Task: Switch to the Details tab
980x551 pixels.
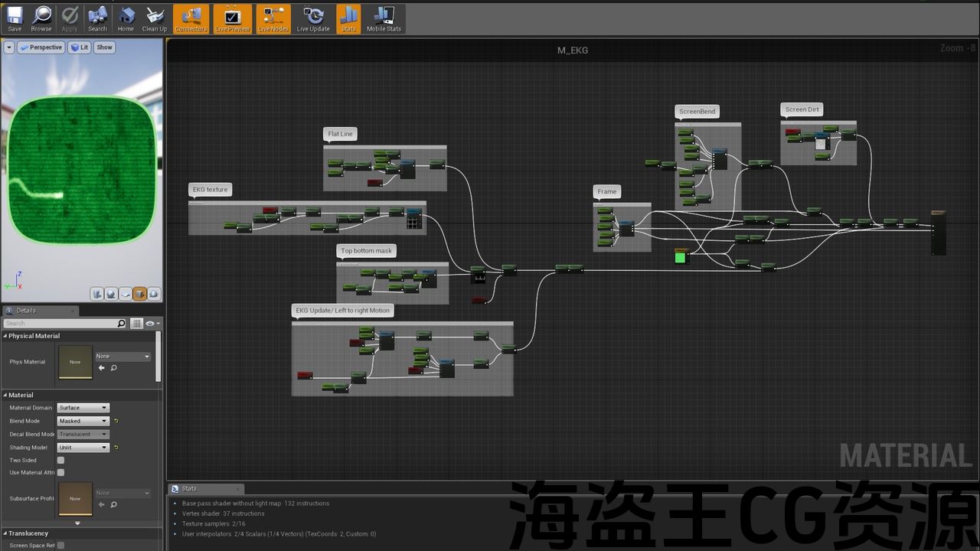Action: 26,311
